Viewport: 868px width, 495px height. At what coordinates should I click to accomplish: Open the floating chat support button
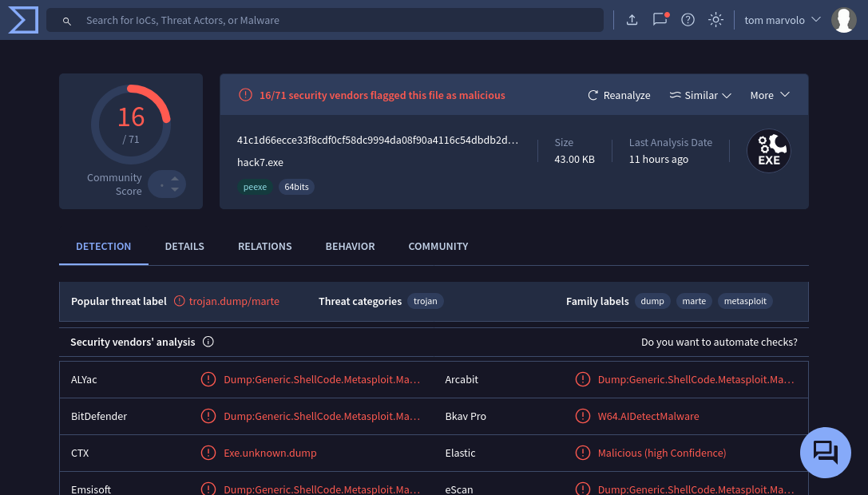pyautogui.click(x=825, y=453)
